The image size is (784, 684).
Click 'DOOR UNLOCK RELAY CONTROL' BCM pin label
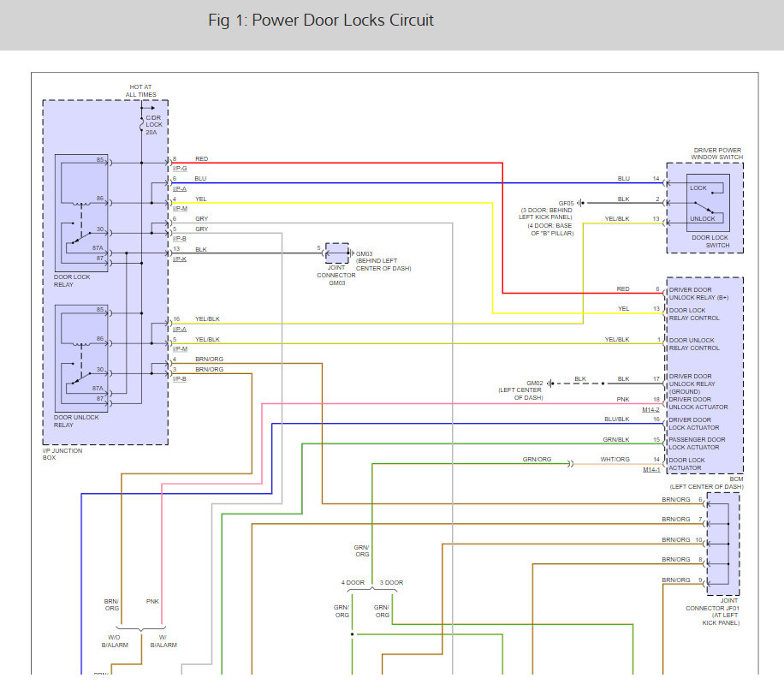pos(694,344)
